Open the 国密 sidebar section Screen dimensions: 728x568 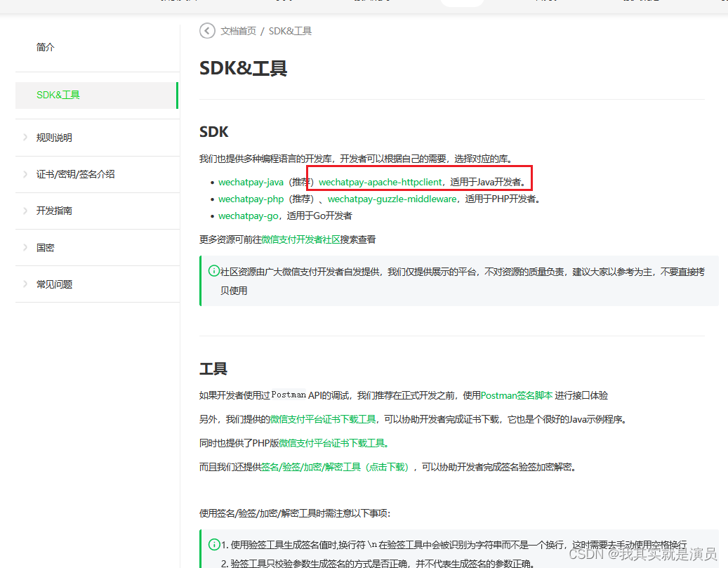pyautogui.click(x=46, y=248)
